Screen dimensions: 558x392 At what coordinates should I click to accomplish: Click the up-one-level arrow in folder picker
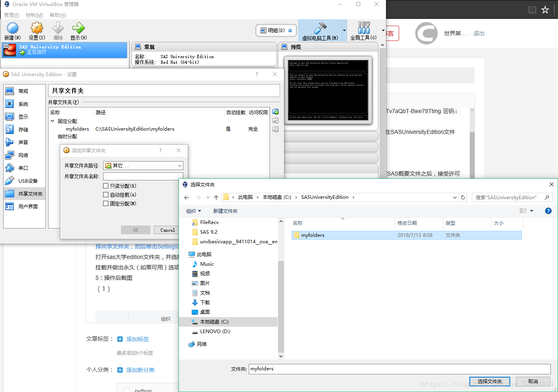tap(216, 197)
